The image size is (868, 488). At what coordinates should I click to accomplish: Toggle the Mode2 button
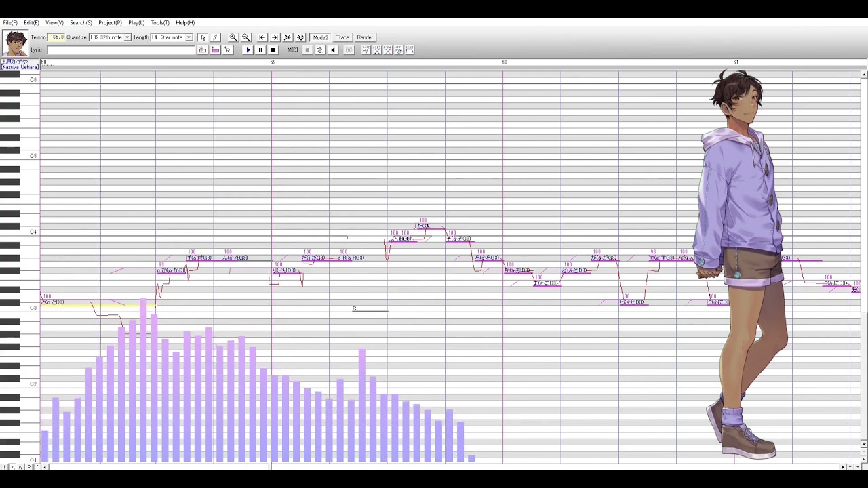tap(321, 37)
